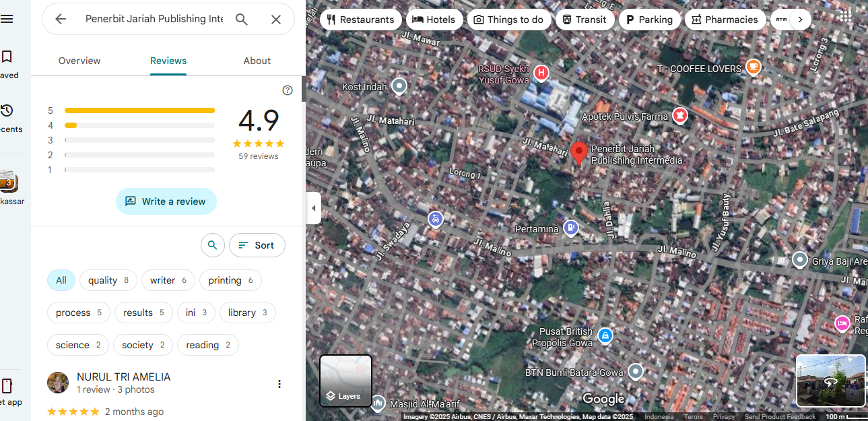
Task: Click the 'Write a review' button
Action: tap(166, 201)
